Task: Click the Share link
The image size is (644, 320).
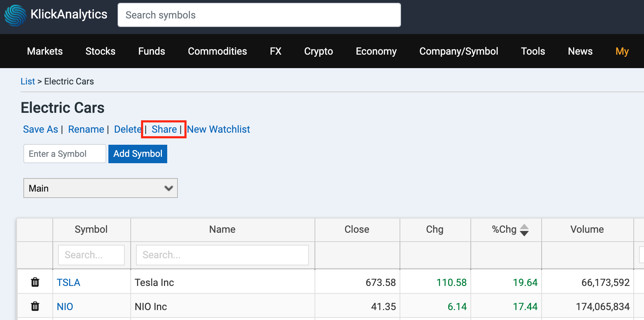Action: tap(164, 129)
